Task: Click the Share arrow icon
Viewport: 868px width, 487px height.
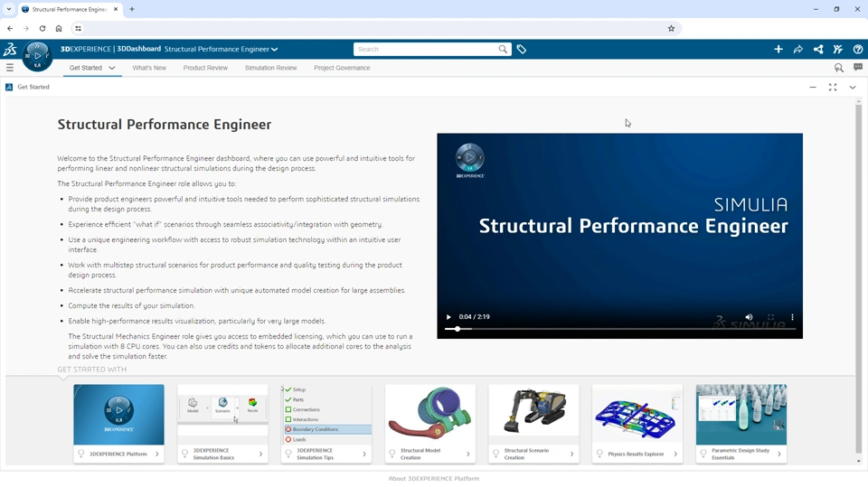Action: pos(798,50)
